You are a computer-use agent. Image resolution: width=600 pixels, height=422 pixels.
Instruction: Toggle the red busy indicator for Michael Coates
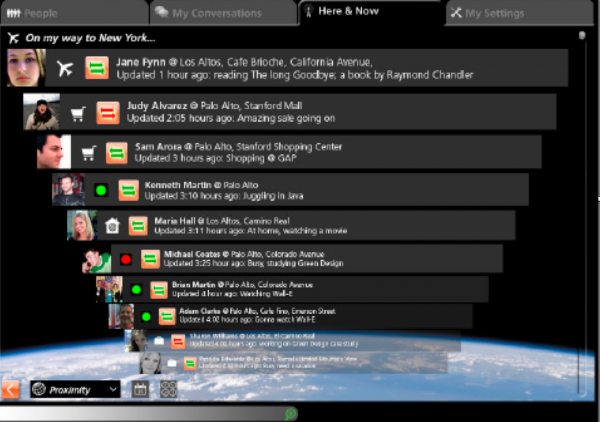click(126, 259)
